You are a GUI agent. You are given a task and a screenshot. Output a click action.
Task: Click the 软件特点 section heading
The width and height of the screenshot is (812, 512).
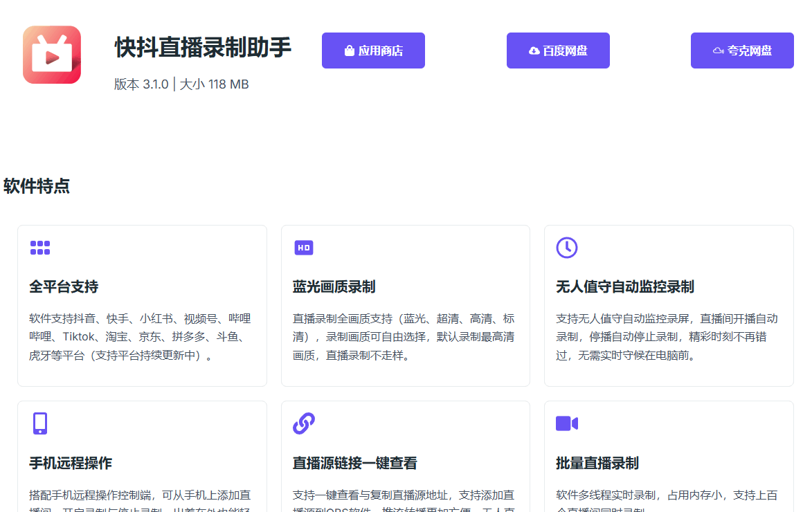(37, 186)
